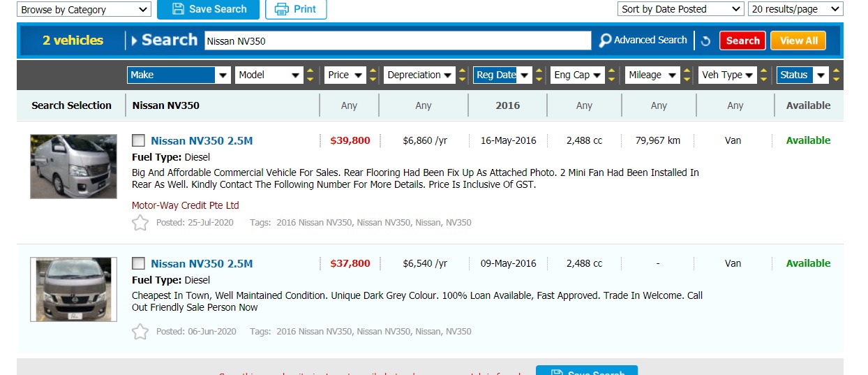Tick checkbox for $39,800 Nissan NV350
This screenshot has width=868, height=375.
[x=139, y=140]
